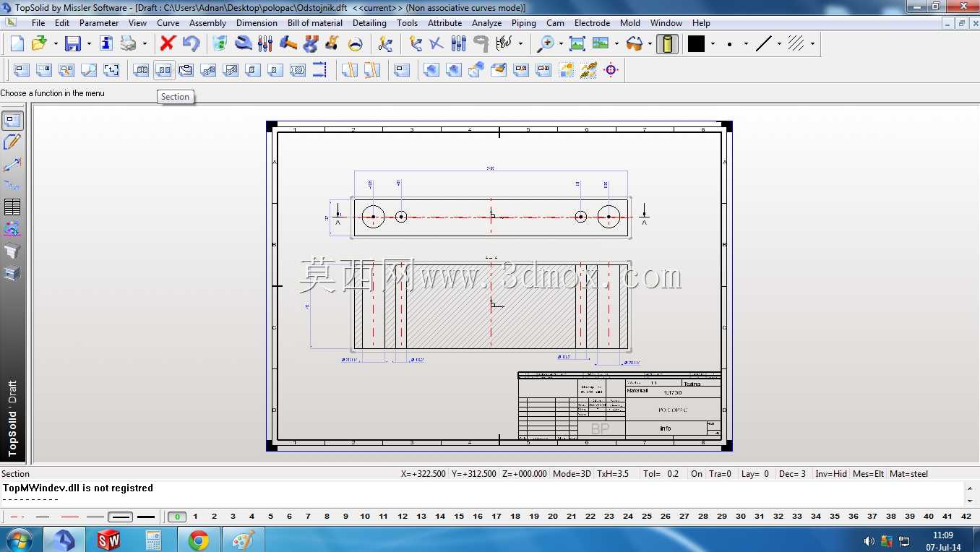Screen dimensions: 980x552
Task: Select the pencil sketch icon in left sidebar
Action: [12, 142]
